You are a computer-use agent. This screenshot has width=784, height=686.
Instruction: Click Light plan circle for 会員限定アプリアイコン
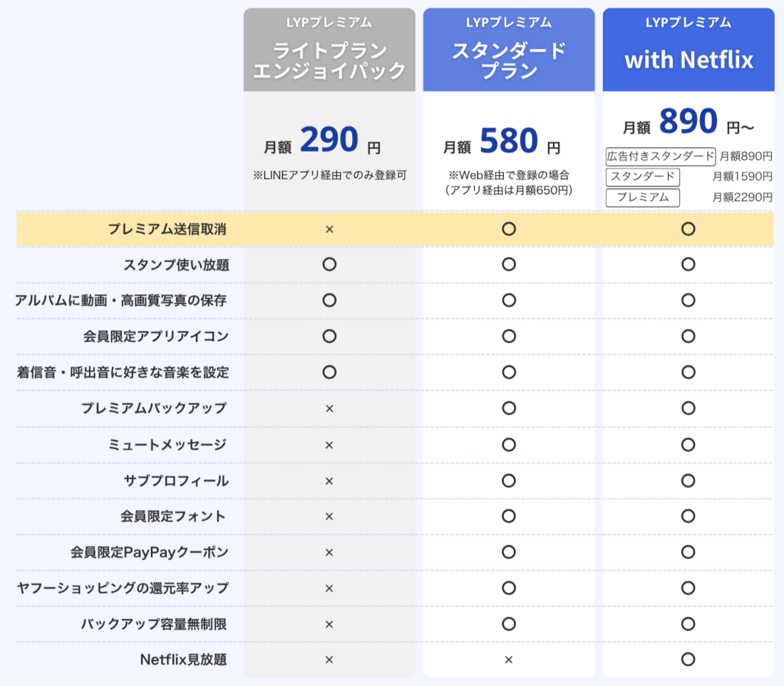point(329,336)
